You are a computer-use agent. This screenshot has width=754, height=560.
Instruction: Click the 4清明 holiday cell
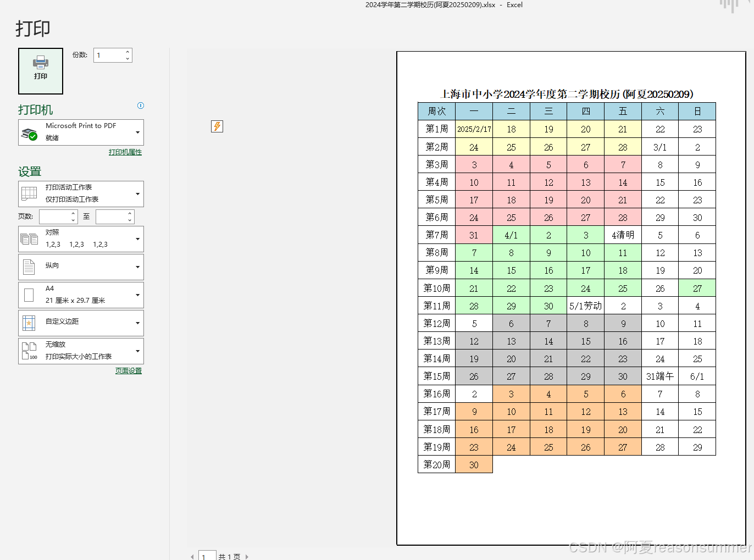623,235
